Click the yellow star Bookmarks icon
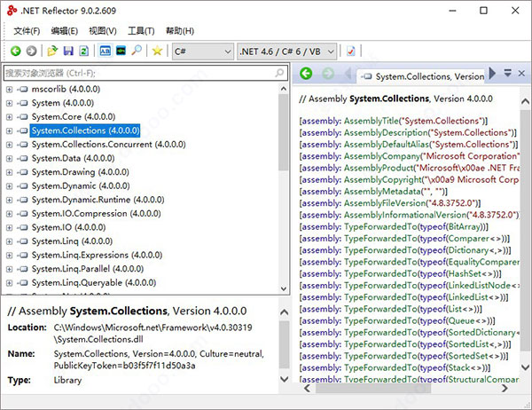This screenshot has height=410, width=532. point(157,51)
